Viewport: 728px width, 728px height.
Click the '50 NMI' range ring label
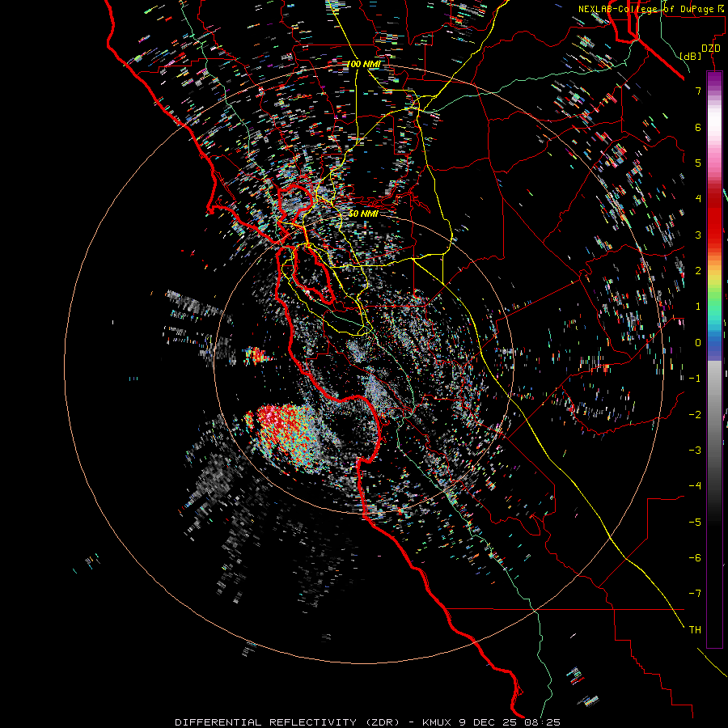tap(363, 214)
